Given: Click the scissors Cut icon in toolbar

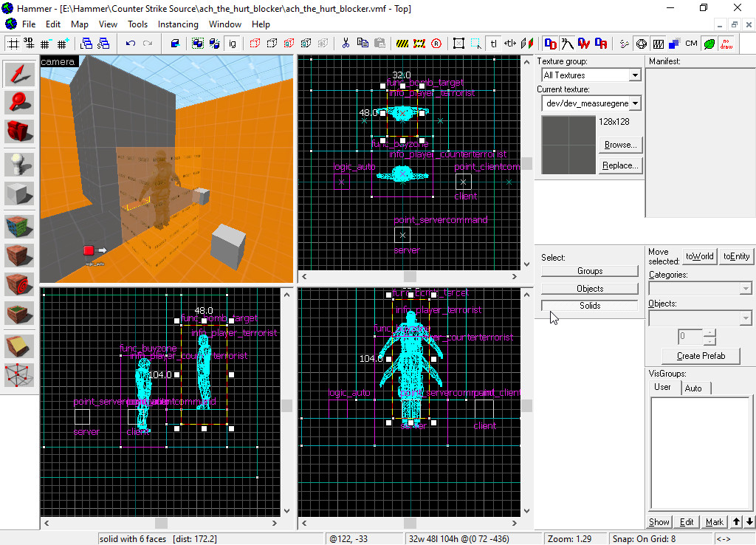Looking at the screenshot, I should (343, 44).
